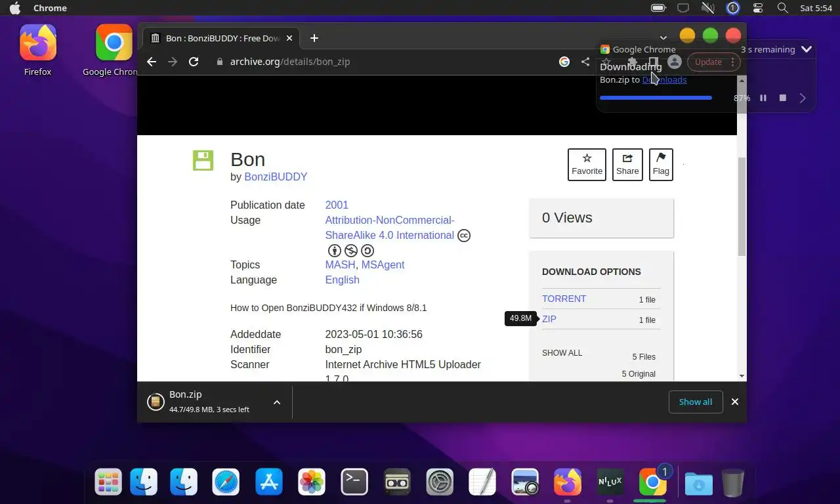Toggle the muted volume icon in menu bar

[707, 8]
